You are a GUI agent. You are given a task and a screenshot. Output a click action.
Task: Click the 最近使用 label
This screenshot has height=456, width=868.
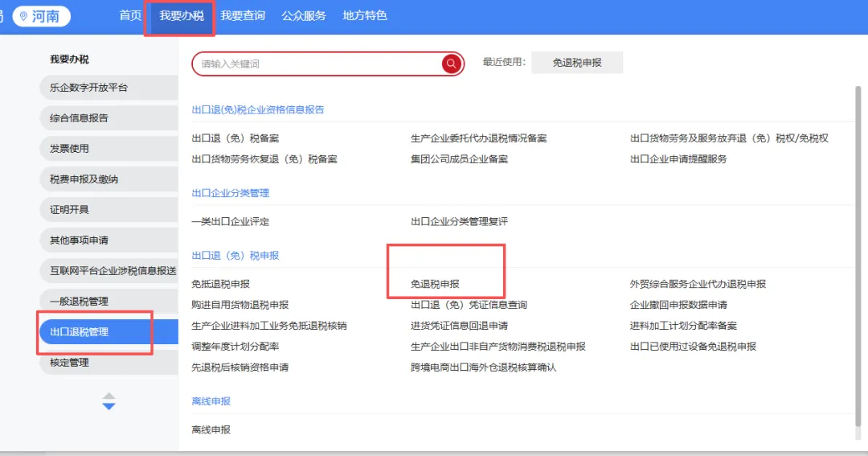(504, 62)
